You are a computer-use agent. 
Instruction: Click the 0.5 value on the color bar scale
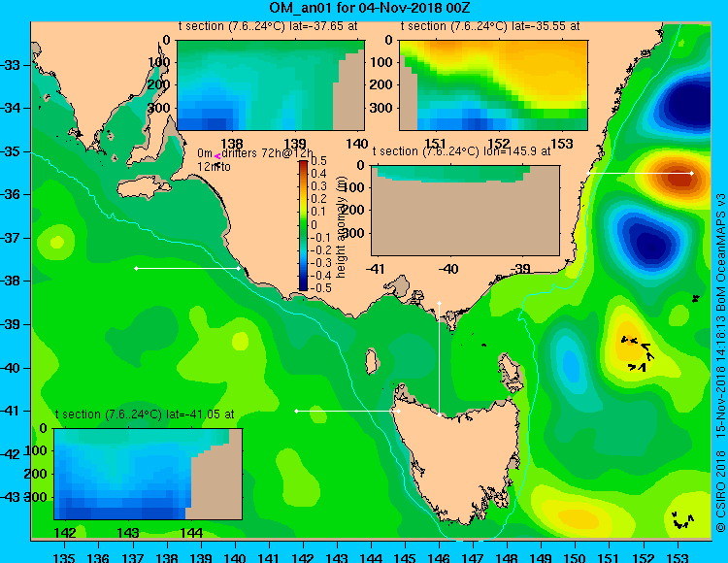pyautogui.click(x=318, y=161)
